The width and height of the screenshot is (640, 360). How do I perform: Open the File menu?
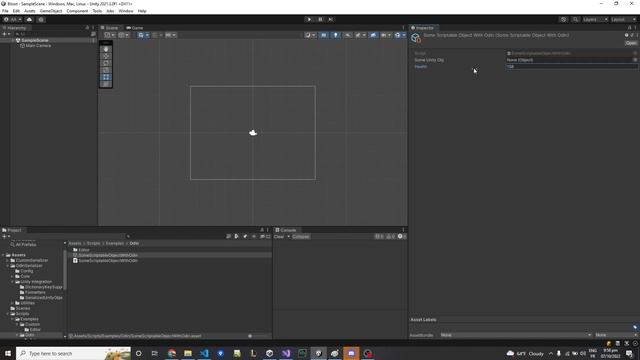5,11
